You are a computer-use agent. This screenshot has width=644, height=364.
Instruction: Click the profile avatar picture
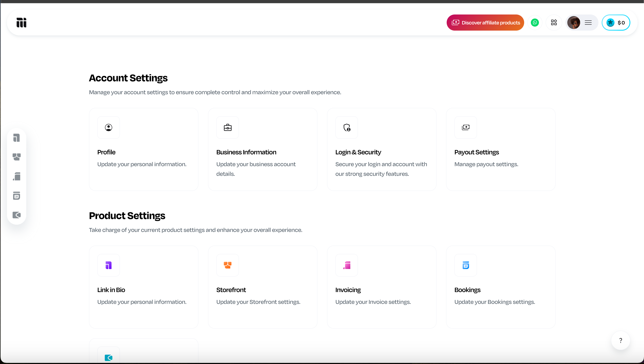pyautogui.click(x=574, y=23)
